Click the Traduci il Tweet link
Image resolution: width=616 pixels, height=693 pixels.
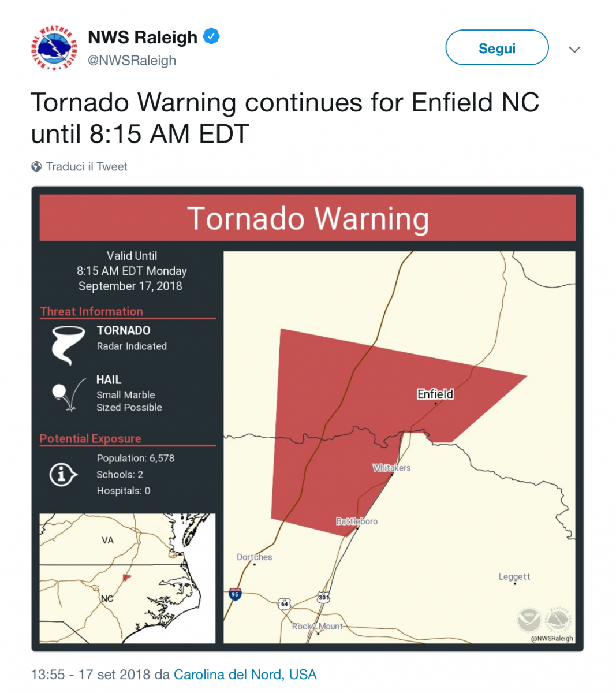click(87, 166)
